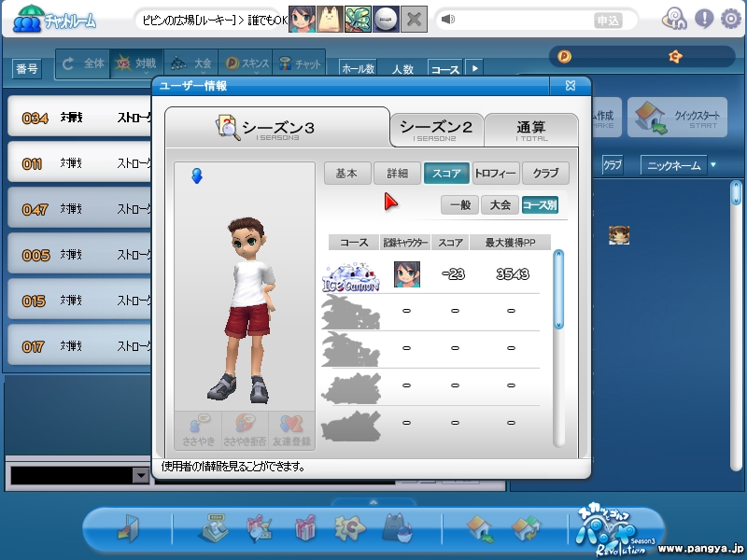The image size is (747, 560).
Task: Click the house with green arrow icon
Action: (480, 528)
